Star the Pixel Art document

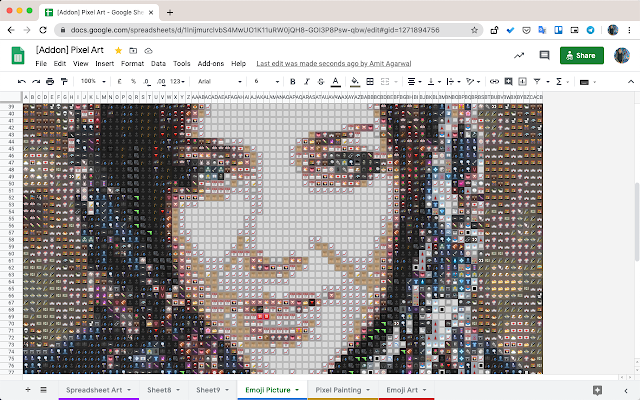point(118,51)
